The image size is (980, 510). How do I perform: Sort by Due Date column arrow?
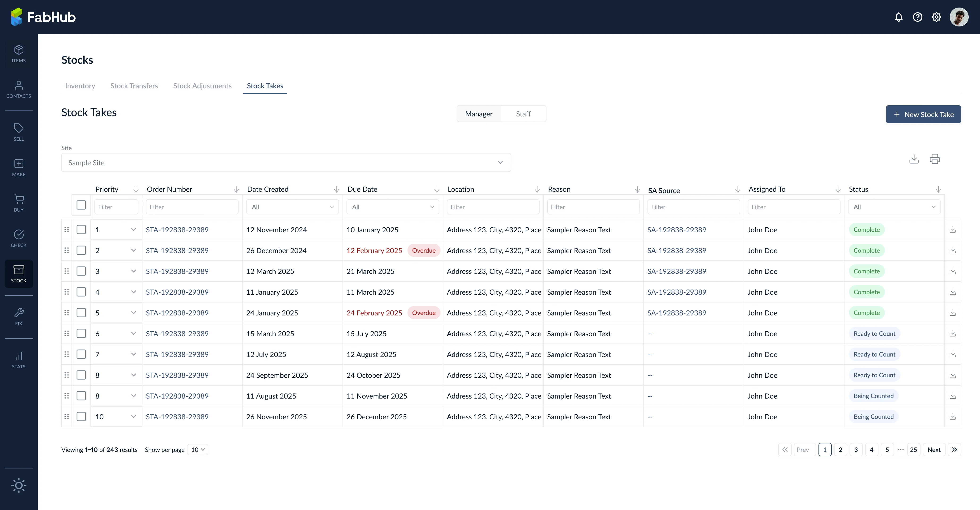pos(437,189)
